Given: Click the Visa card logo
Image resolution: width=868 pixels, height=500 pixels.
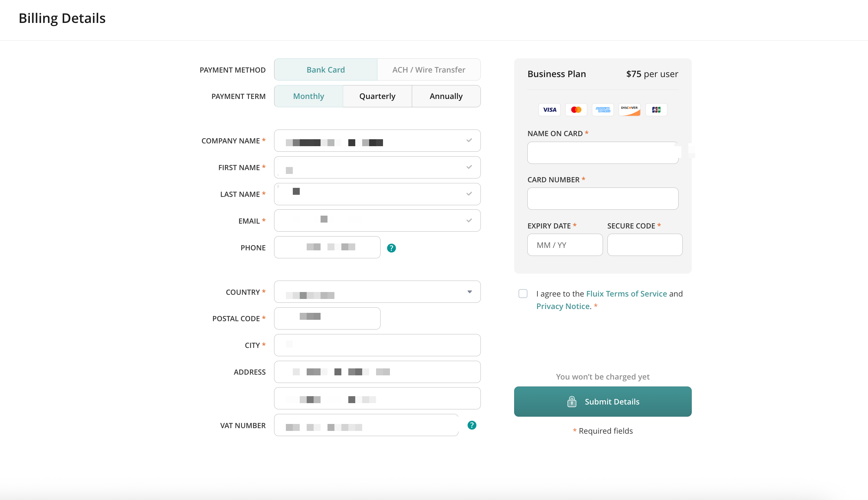Looking at the screenshot, I should coord(549,110).
